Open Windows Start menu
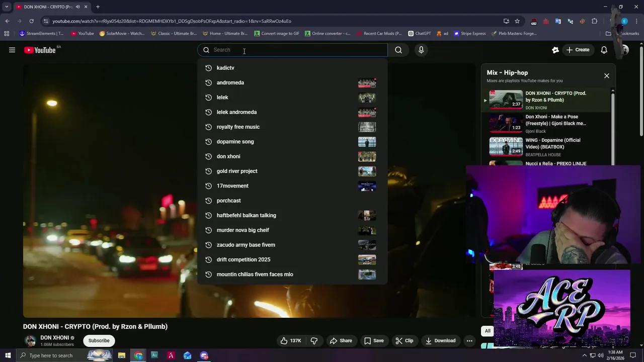The width and height of the screenshot is (644, 362). [x=8, y=355]
